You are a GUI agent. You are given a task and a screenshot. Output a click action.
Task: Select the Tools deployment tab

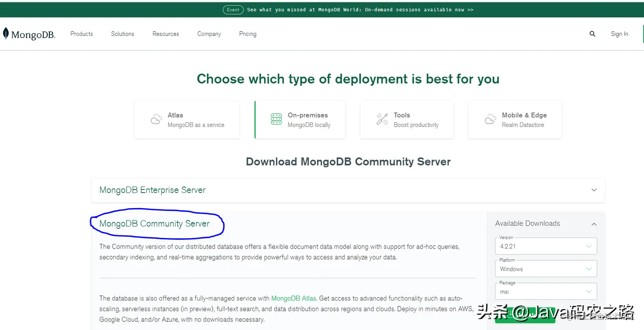pyautogui.click(x=407, y=120)
